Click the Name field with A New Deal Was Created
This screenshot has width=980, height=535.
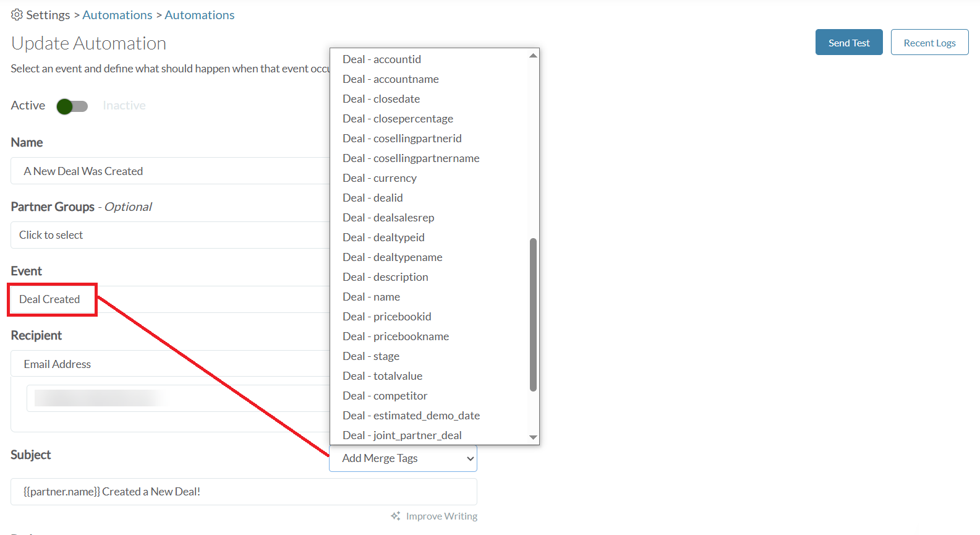170,171
